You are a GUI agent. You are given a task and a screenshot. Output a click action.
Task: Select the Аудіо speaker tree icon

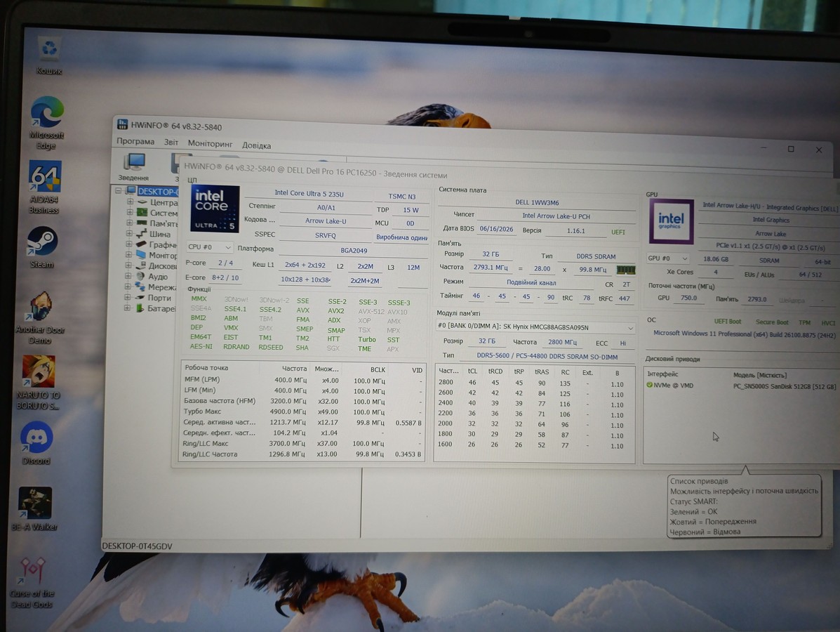(140, 276)
